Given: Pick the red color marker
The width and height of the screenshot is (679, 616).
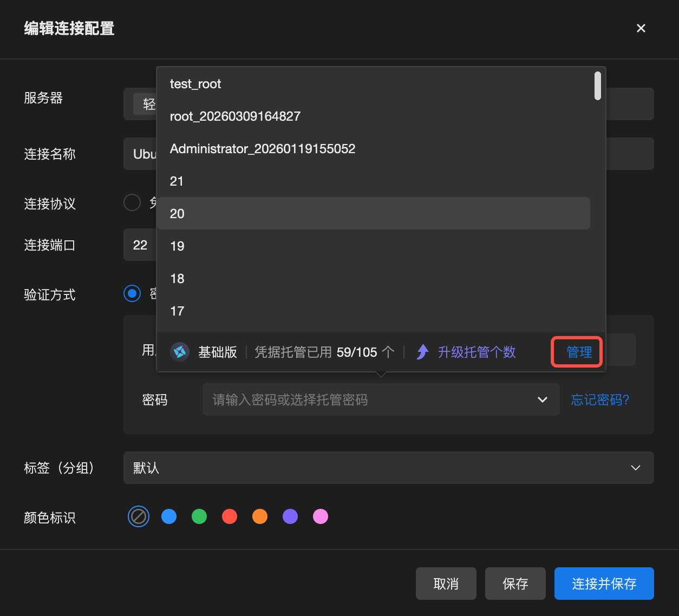Looking at the screenshot, I should coord(230,516).
